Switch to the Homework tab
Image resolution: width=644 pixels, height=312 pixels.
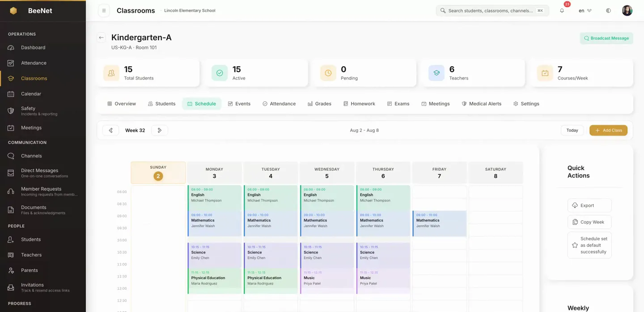(x=359, y=104)
